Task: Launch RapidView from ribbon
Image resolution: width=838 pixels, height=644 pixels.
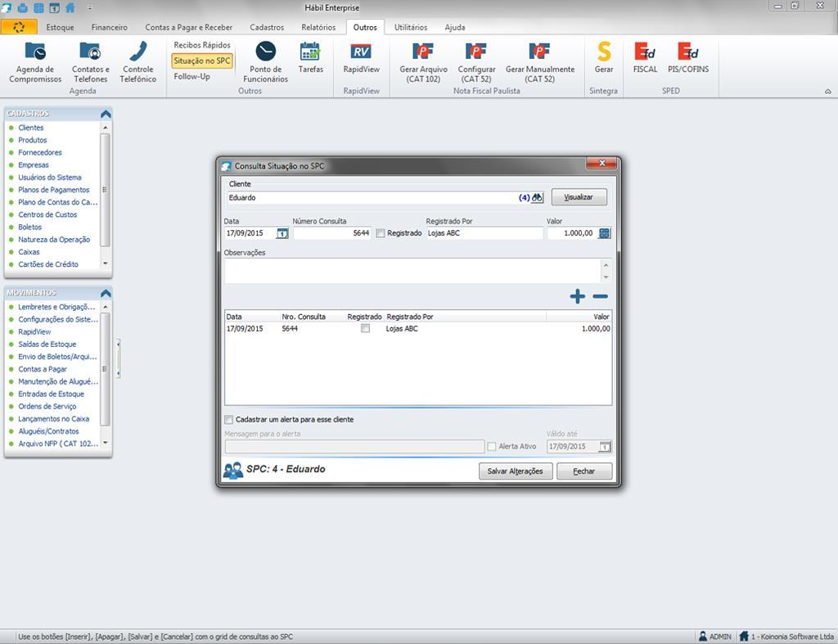Action: [361, 58]
